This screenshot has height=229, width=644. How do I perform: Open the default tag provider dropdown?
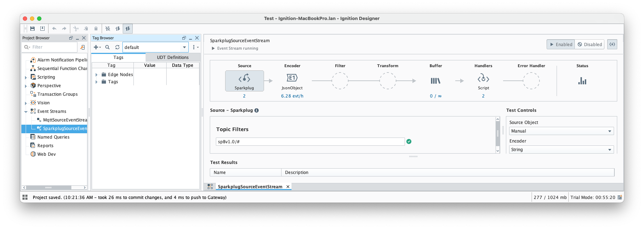click(155, 47)
